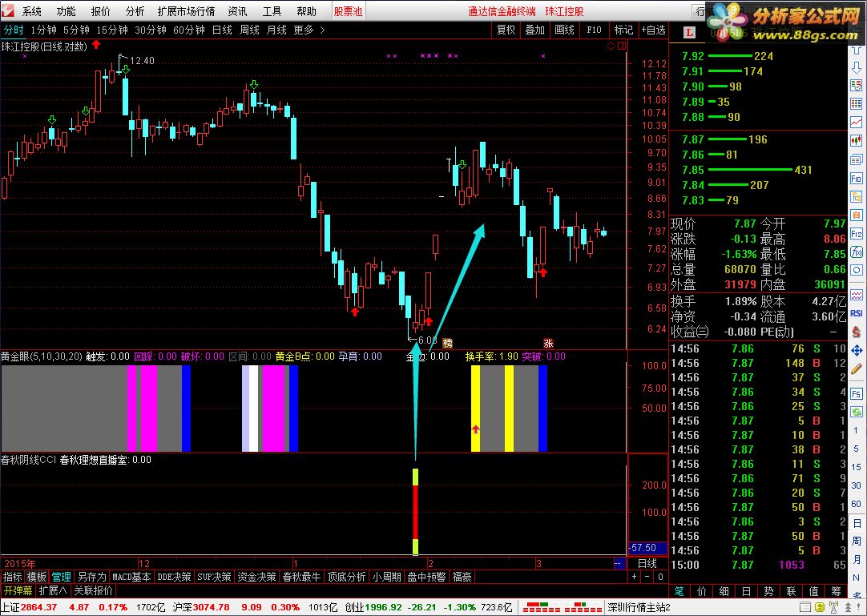Click the 15:00 trade row showing 1053
The height and width of the screenshot is (616, 867).
click(x=757, y=565)
